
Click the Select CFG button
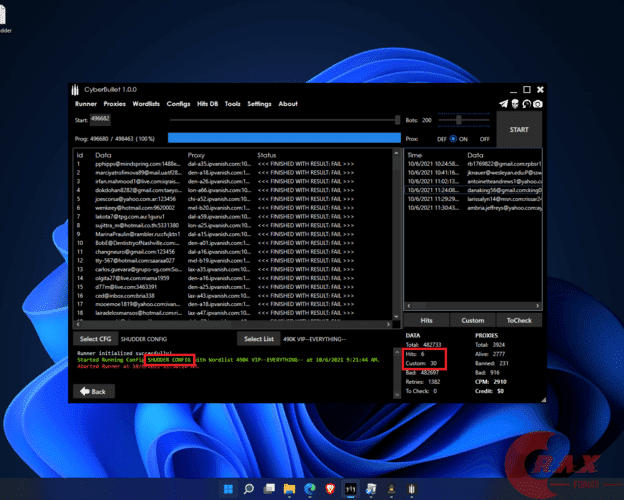(96, 339)
